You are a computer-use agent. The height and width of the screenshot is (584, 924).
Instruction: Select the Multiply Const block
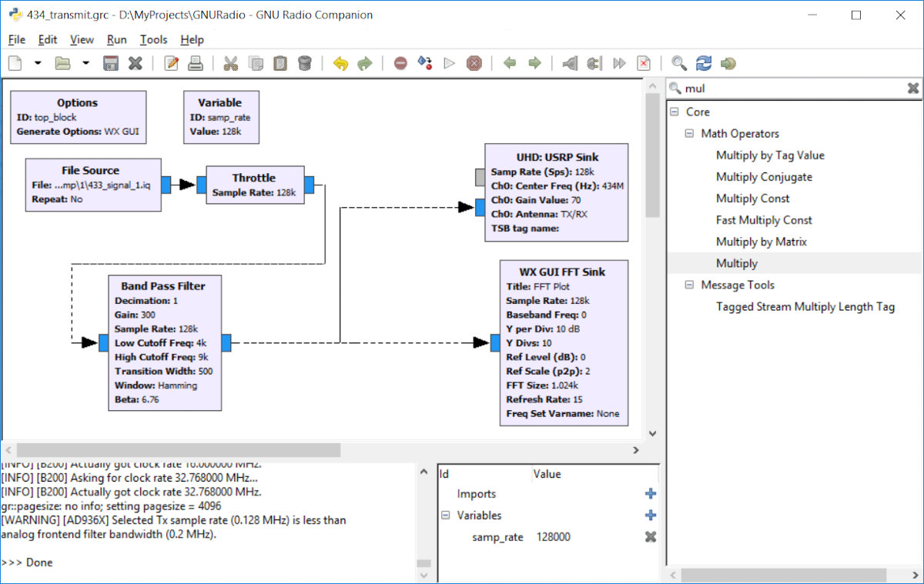pyautogui.click(x=753, y=199)
